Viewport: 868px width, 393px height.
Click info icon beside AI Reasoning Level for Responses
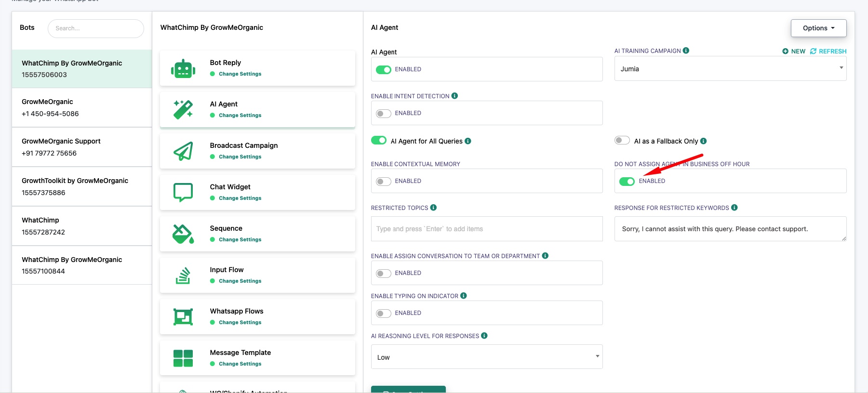click(x=484, y=336)
